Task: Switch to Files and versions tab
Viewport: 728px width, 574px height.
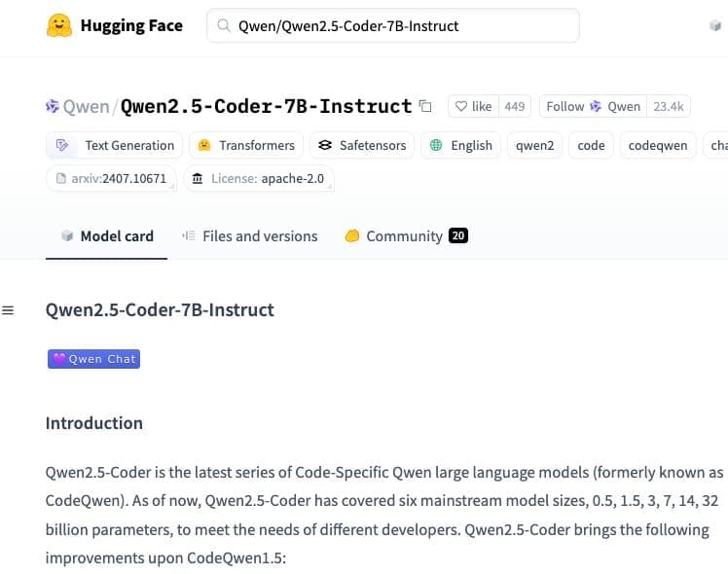Action: [250, 235]
